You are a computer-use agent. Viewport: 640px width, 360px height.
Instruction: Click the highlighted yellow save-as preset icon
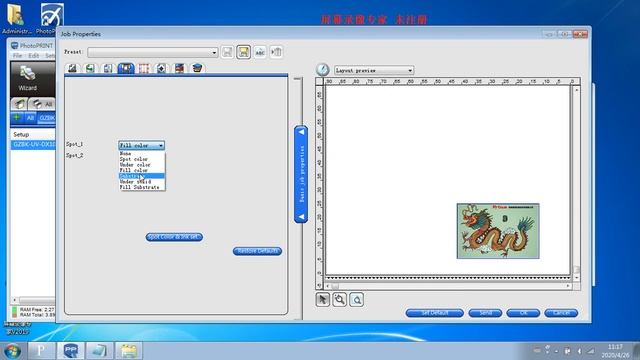[x=243, y=52]
